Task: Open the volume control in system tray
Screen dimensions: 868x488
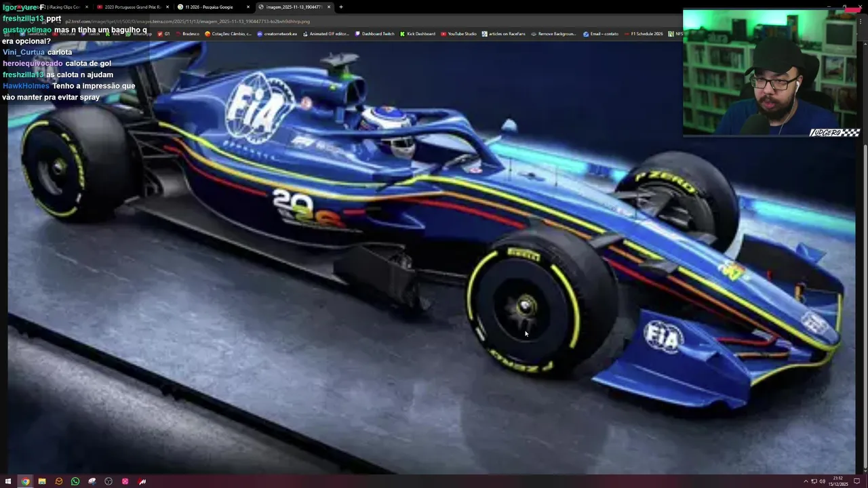Action: (x=822, y=481)
